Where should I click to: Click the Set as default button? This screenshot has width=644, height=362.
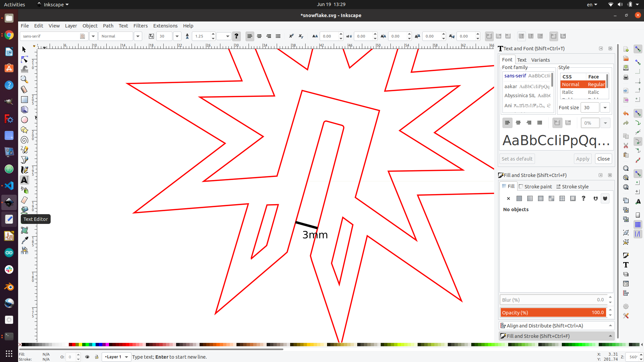517,159
